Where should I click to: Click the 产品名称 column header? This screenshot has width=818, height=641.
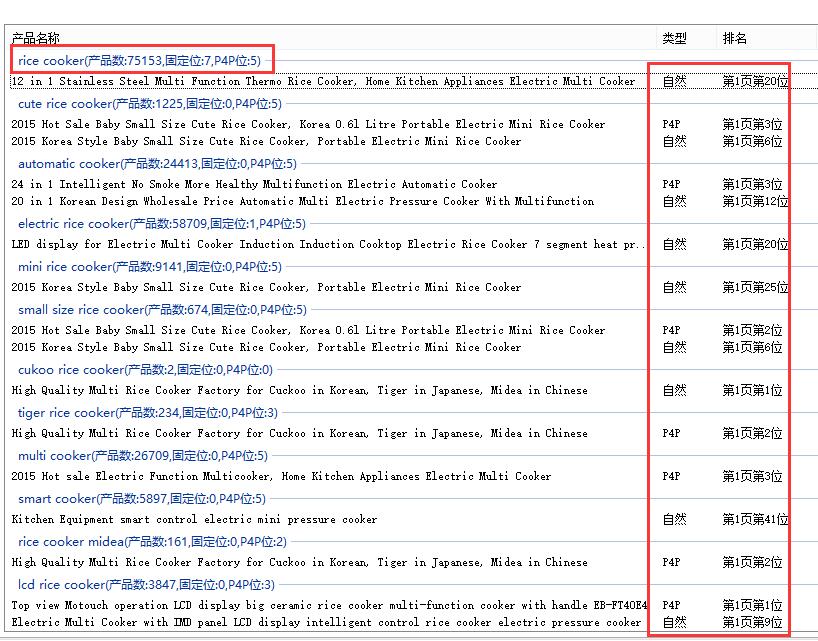coord(35,38)
